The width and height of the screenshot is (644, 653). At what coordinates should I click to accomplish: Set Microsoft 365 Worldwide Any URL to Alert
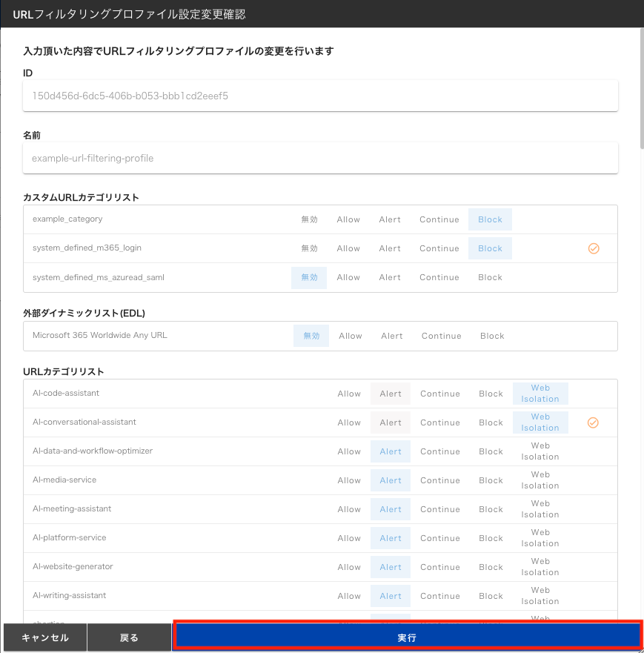click(392, 336)
